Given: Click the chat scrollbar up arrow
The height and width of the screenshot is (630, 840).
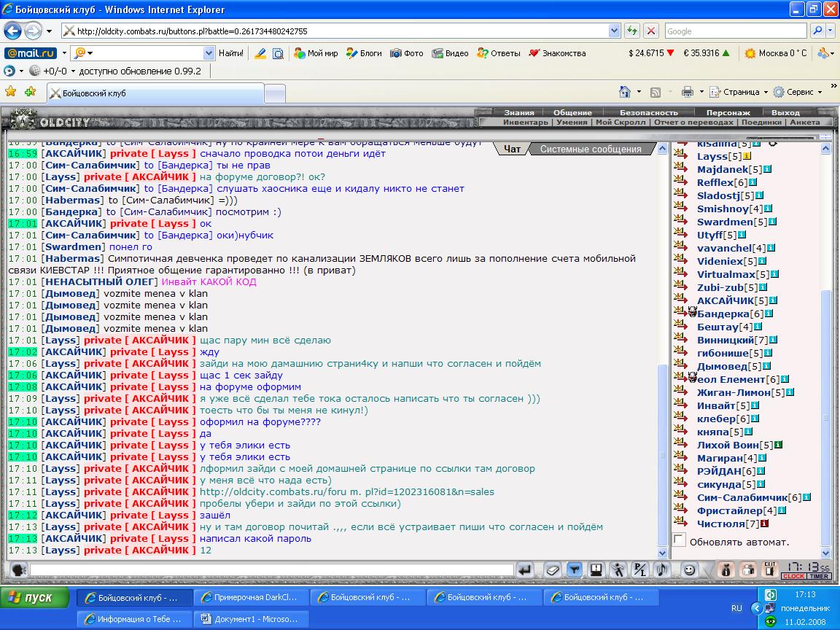Looking at the screenshot, I should 662,149.
